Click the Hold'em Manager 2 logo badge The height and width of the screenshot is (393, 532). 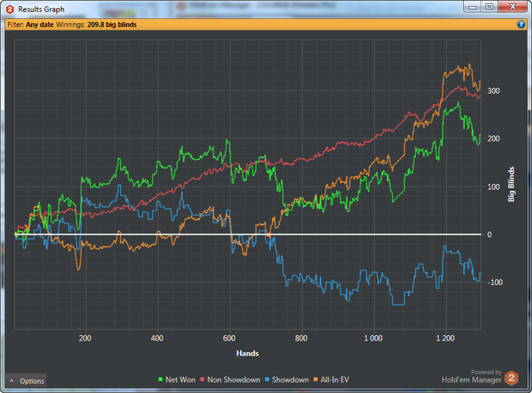[511, 378]
